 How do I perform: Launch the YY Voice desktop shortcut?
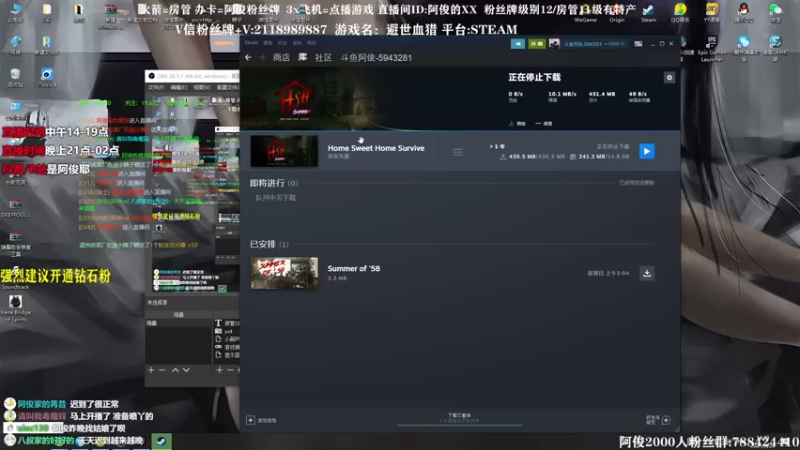(x=711, y=12)
